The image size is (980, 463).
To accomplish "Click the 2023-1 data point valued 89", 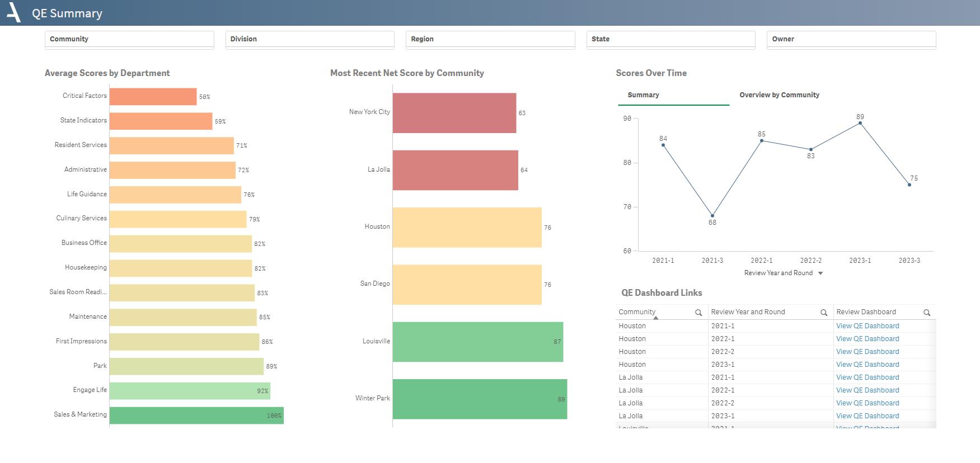I will 860,123.
